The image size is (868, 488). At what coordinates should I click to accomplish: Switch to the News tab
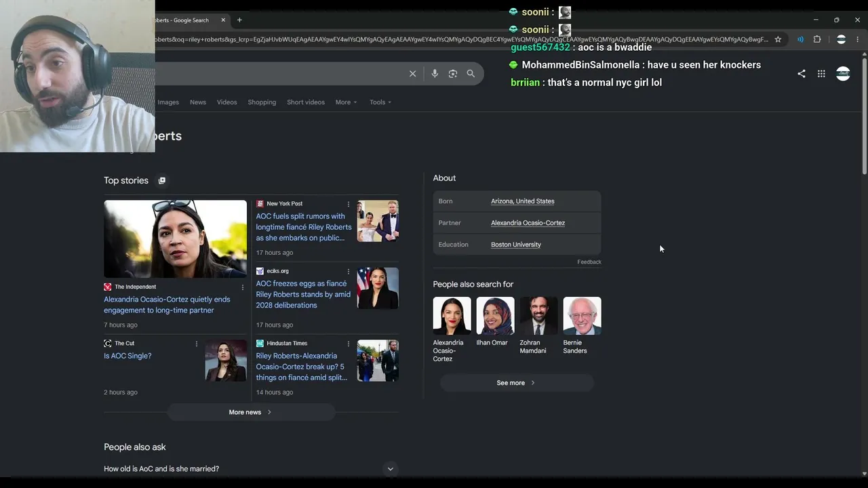point(198,102)
